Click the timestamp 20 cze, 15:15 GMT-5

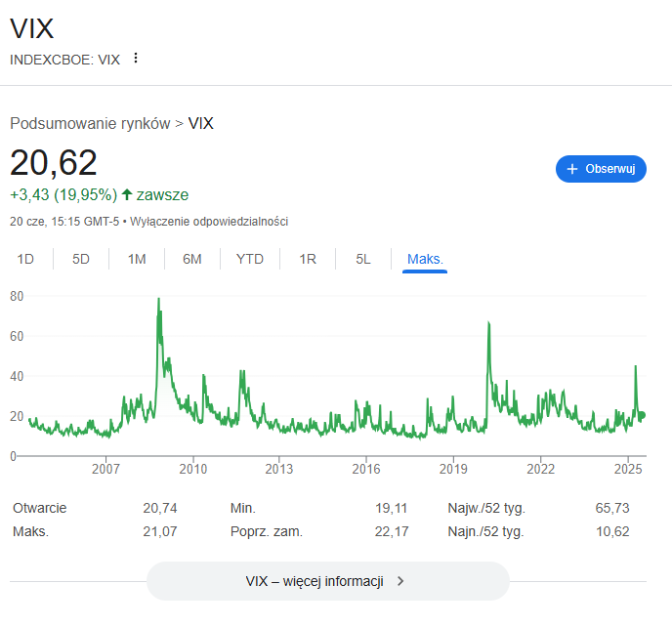click(64, 222)
